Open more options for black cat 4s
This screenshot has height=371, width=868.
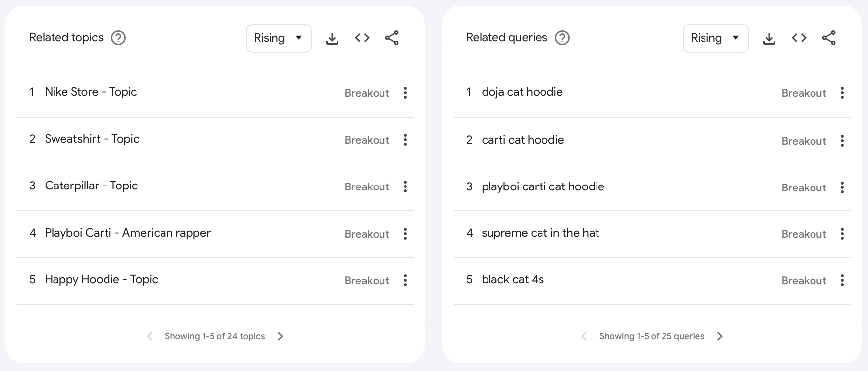coord(842,280)
